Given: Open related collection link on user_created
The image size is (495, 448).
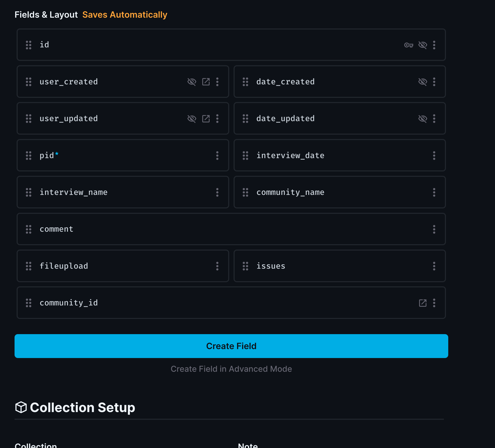Looking at the screenshot, I should point(206,82).
